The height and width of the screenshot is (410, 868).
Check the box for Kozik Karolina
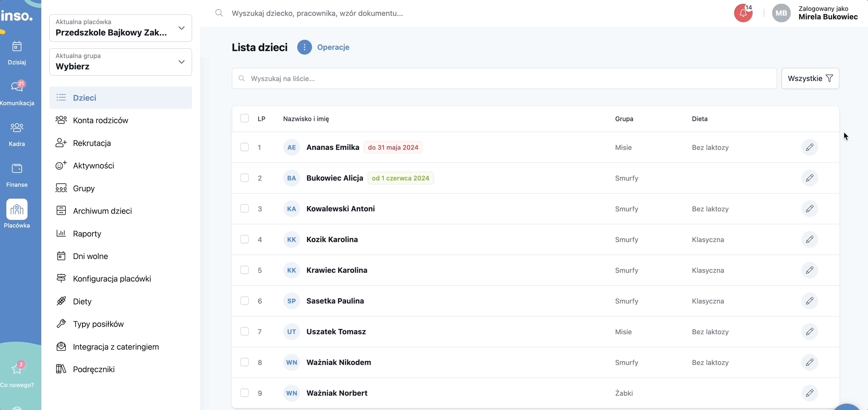pos(245,239)
